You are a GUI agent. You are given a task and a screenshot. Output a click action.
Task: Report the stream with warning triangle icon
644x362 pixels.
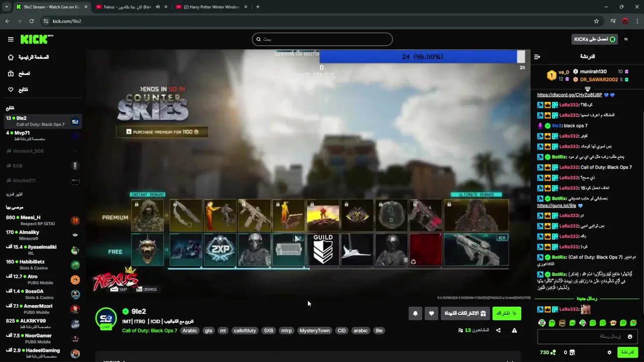click(514, 330)
